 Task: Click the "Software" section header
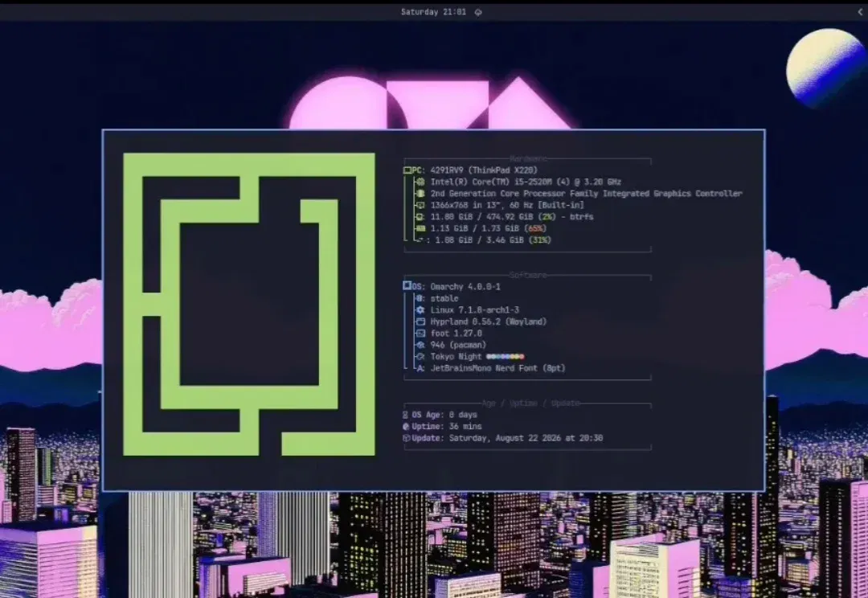[528, 275]
